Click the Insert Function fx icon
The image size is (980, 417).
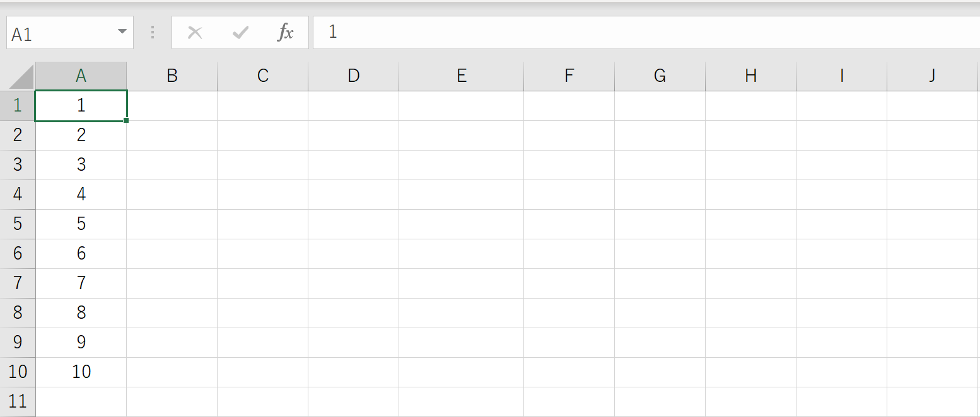[x=286, y=33]
